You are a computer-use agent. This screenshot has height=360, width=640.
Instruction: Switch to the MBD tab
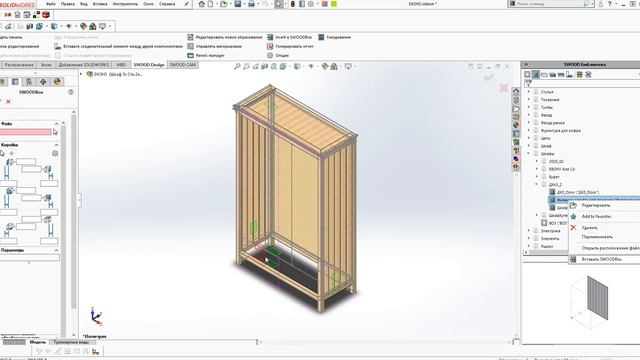click(121, 64)
